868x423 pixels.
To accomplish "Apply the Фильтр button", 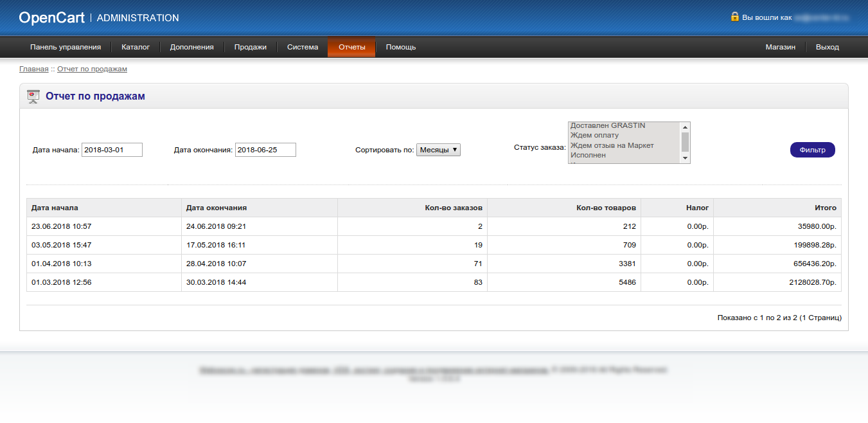I will click(813, 150).
